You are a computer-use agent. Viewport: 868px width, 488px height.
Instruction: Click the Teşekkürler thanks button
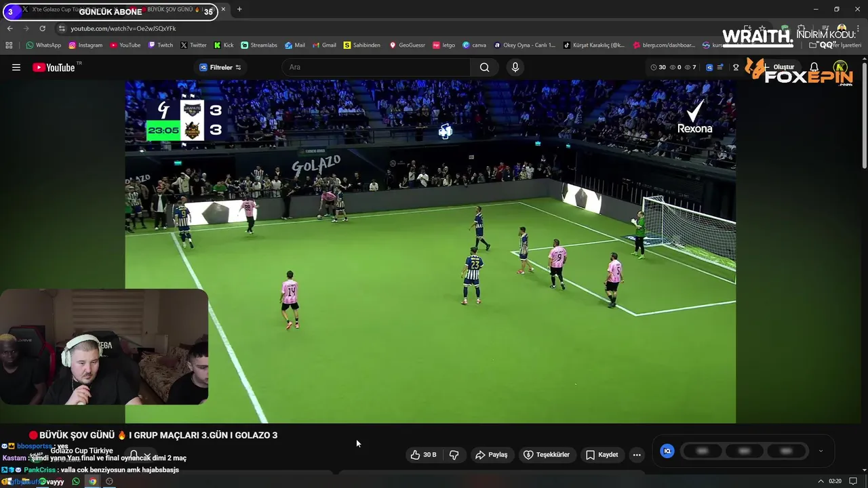point(547,455)
